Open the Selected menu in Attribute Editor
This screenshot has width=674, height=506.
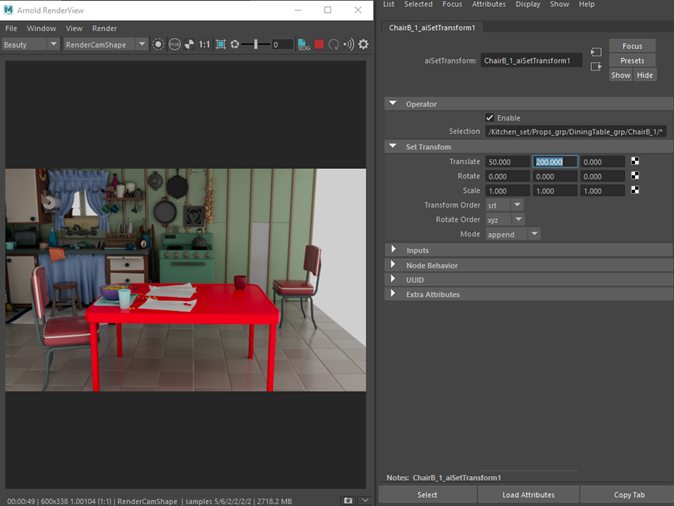[x=418, y=4]
